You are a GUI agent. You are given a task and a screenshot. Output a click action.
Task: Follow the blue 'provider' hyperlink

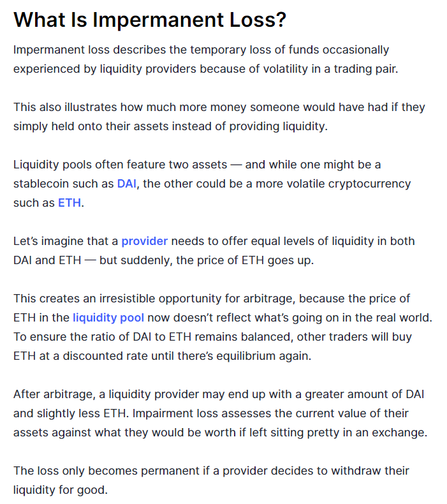(145, 241)
